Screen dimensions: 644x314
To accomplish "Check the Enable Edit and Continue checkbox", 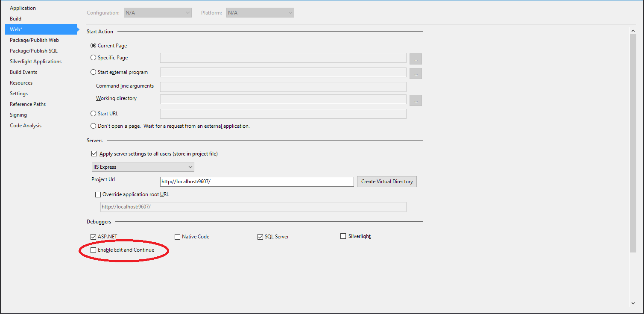I will tap(94, 250).
